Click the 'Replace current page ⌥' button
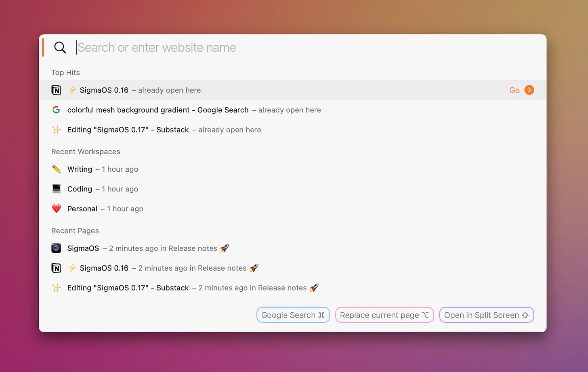This screenshot has height=372, width=588. 384,315
